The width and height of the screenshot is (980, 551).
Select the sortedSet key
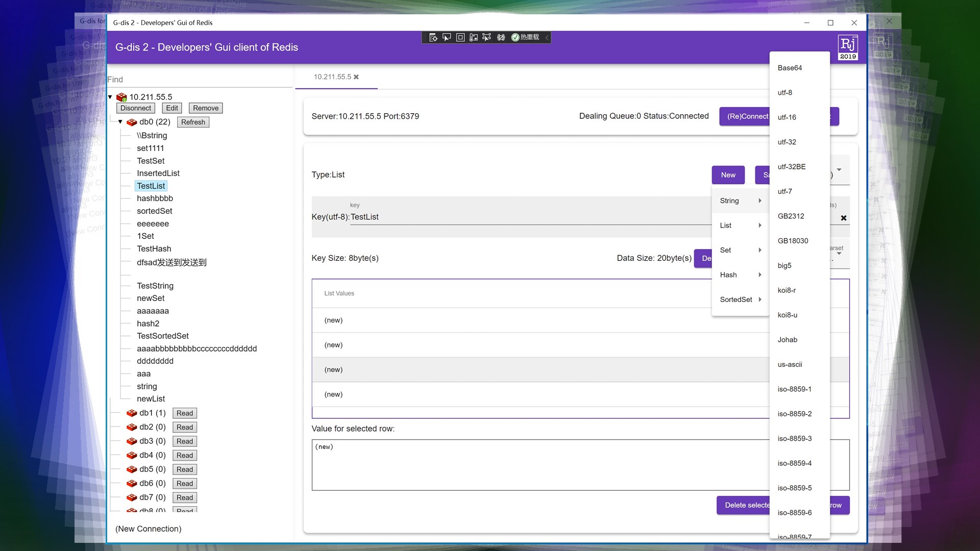[x=155, y=211]
